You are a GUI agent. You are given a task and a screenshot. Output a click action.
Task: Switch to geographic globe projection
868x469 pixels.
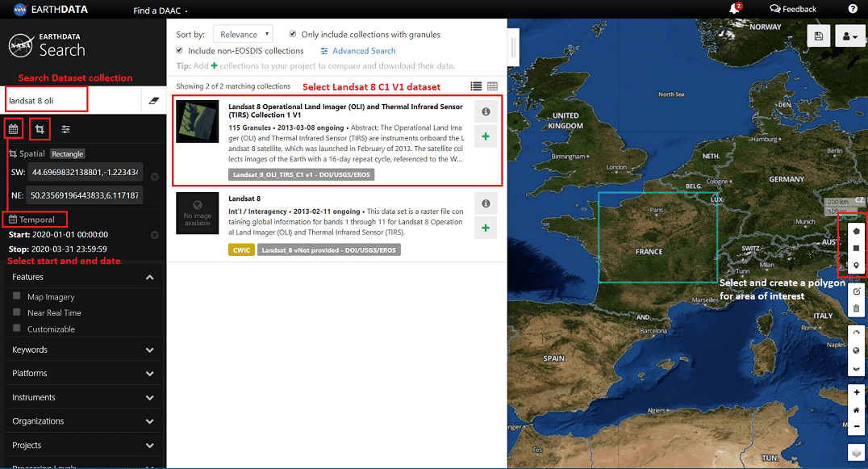[857, 350]
